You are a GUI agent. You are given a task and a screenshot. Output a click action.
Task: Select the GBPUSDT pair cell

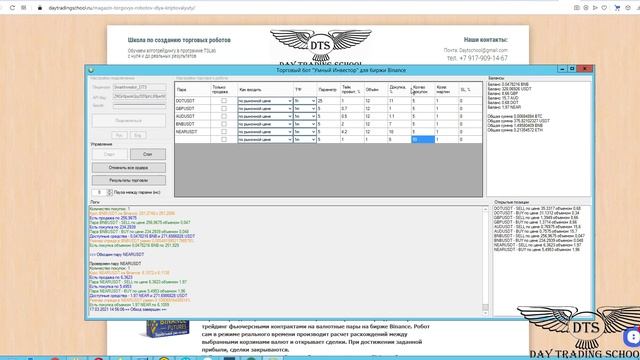pyautogui.click(x=192, y=109)
